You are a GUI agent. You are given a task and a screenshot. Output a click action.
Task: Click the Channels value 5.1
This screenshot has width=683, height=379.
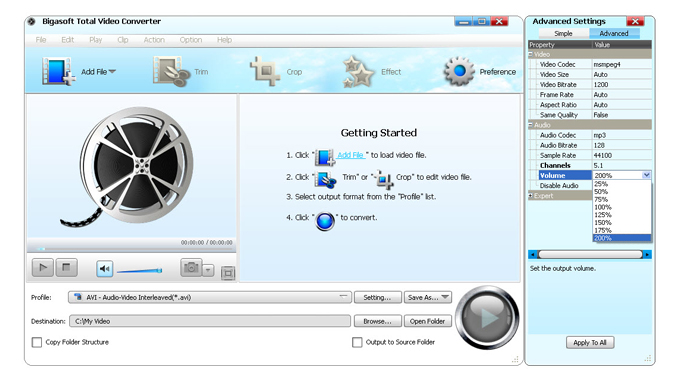click(x=598, y=166)
